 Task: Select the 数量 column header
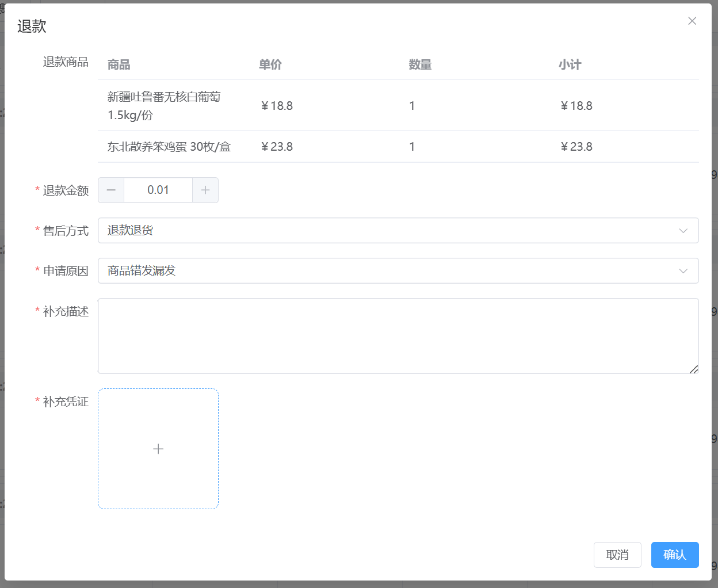(x=420, y=65)
